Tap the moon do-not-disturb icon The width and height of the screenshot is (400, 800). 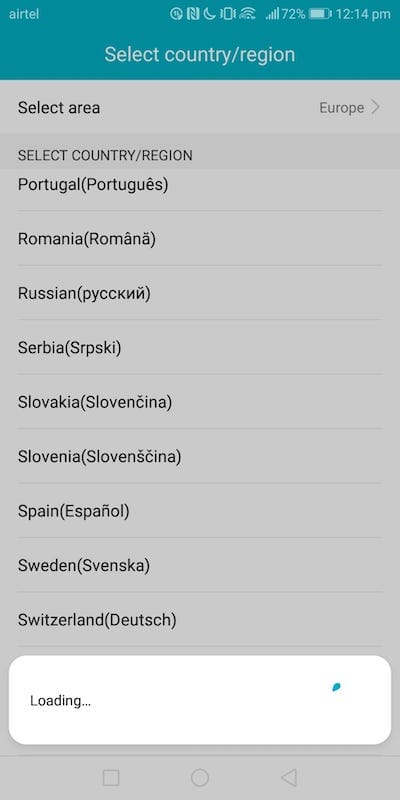pyautogui.click(x=209, y=14)
